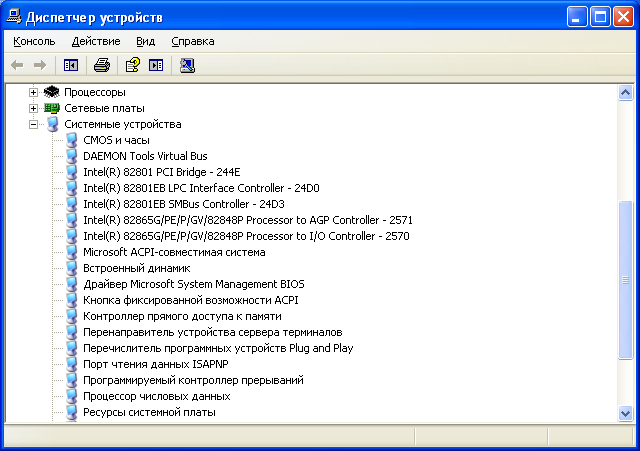Click icon beside Драйвер Microsoft System Management BIOS
Screen dimensions: 640x451
coord(72,284)
